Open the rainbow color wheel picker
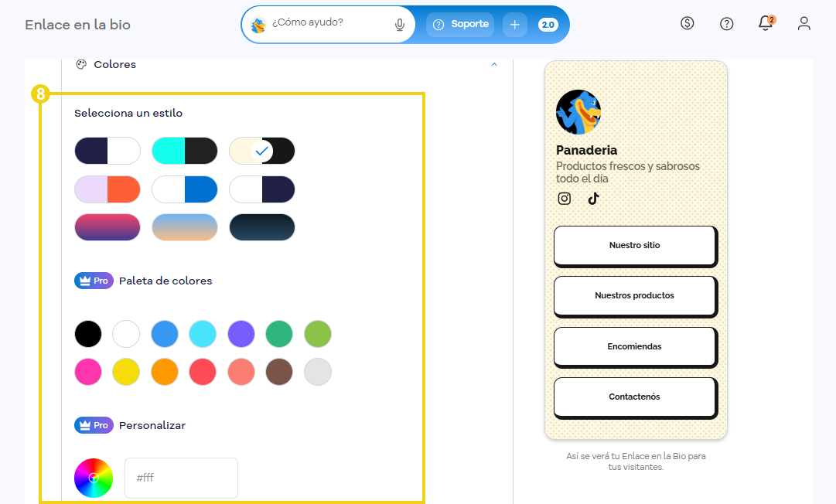The width and height of the screenshot is (836, 504). pos(94,478)
